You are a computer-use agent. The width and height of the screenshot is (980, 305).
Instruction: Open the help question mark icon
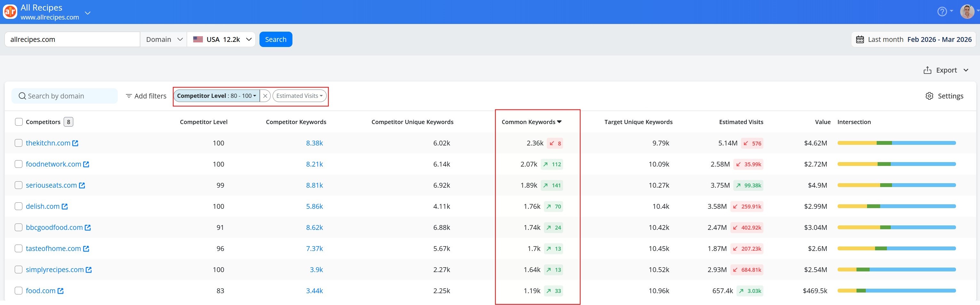942,12
